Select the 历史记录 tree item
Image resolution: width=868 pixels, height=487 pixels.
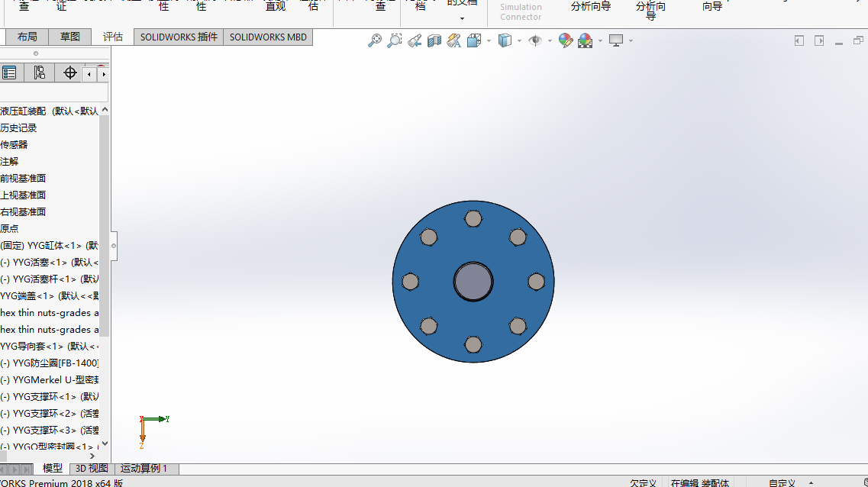tap(19, 127)
